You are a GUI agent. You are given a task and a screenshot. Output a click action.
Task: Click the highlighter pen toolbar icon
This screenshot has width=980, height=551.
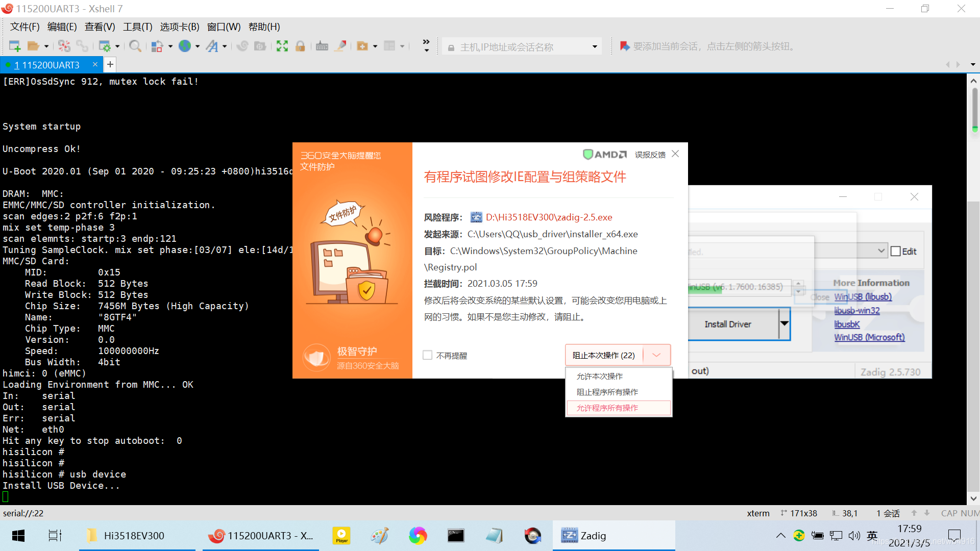tap(340, 46)
